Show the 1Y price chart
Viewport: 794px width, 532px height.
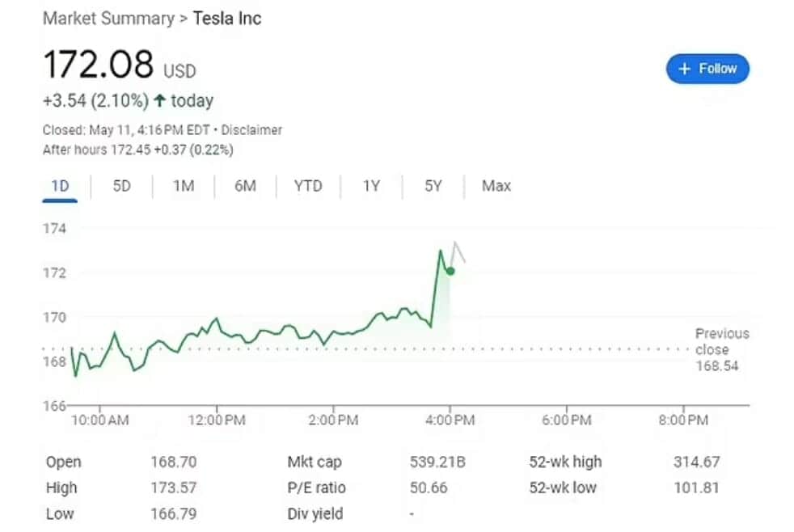(370, 186)
